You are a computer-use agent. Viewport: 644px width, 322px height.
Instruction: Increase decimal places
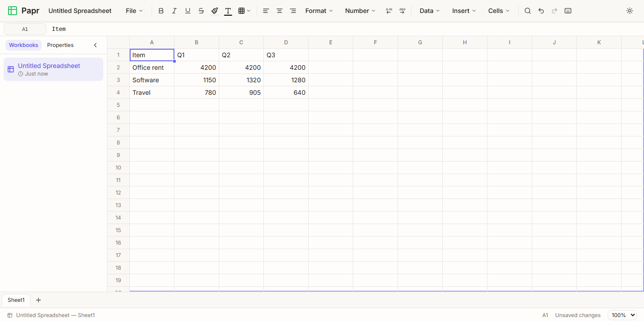[x=402, y=11]
